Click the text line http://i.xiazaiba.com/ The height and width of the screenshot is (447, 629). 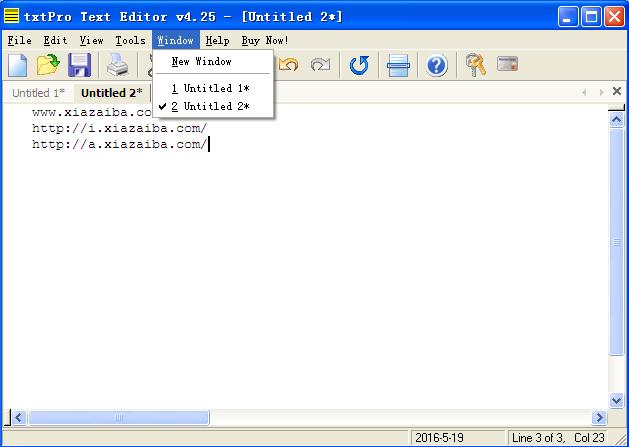pyautogui.click(x=120, y=128)
